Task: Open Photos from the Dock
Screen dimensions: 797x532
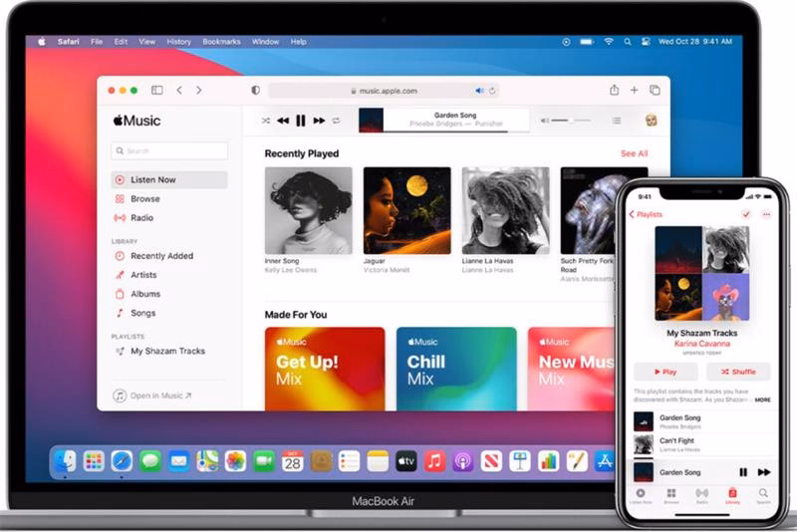Action: coord(235,461)
